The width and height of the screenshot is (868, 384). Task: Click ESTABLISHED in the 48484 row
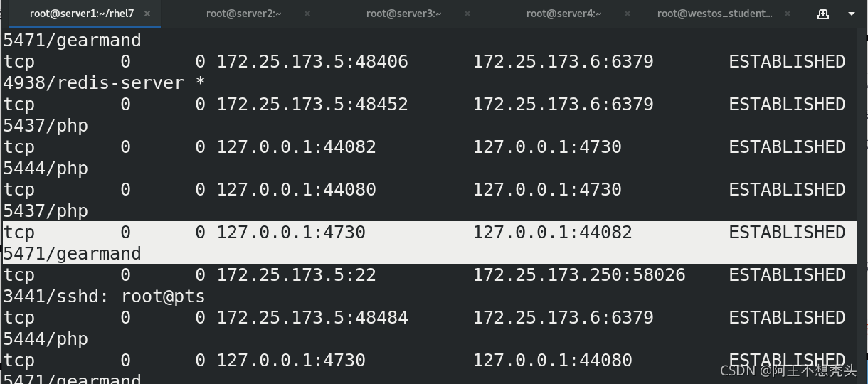click(x=787, y=318)
